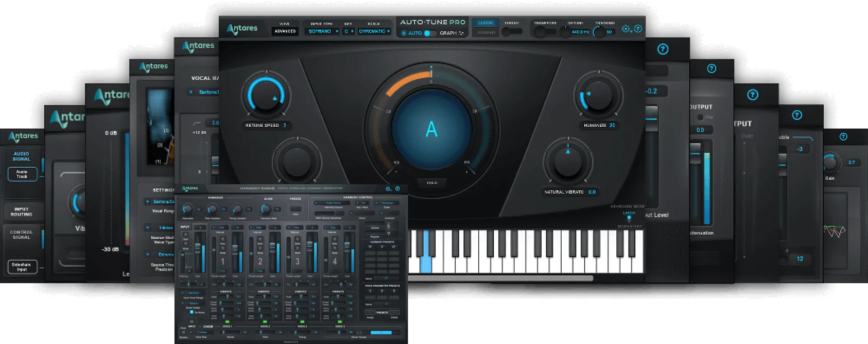Open Auto-Tune Pro help question icon
868x344 pixels.
point(638,29)
